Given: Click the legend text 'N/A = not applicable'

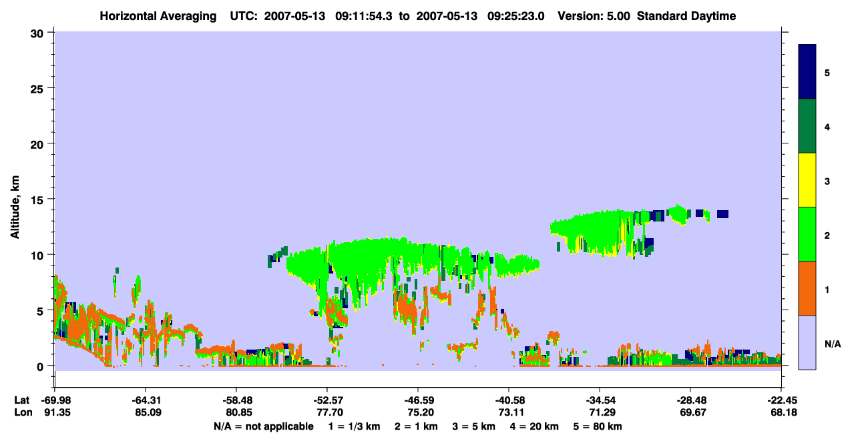Looking at the screenshot, I should 263,426.
